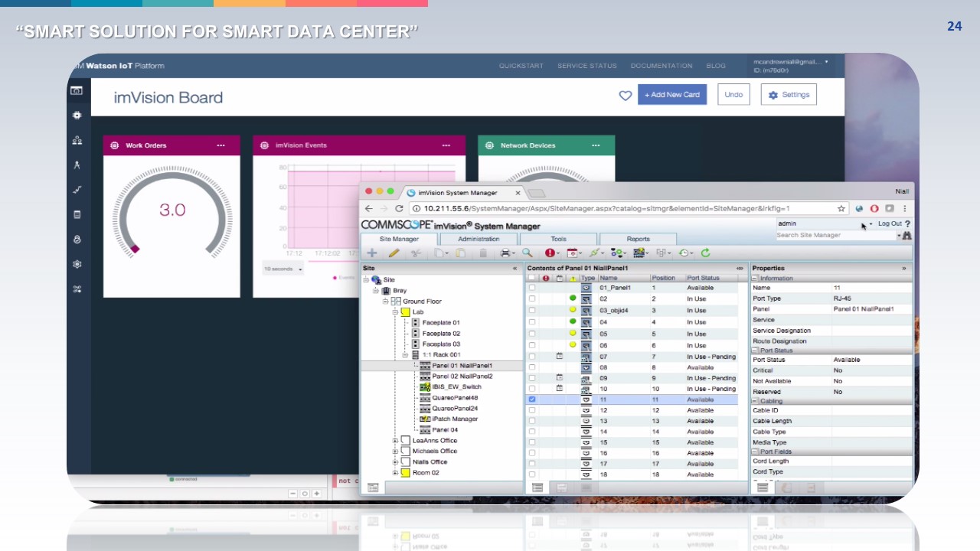
Task: Open the BLOG link
Action: tap(716, 66)
